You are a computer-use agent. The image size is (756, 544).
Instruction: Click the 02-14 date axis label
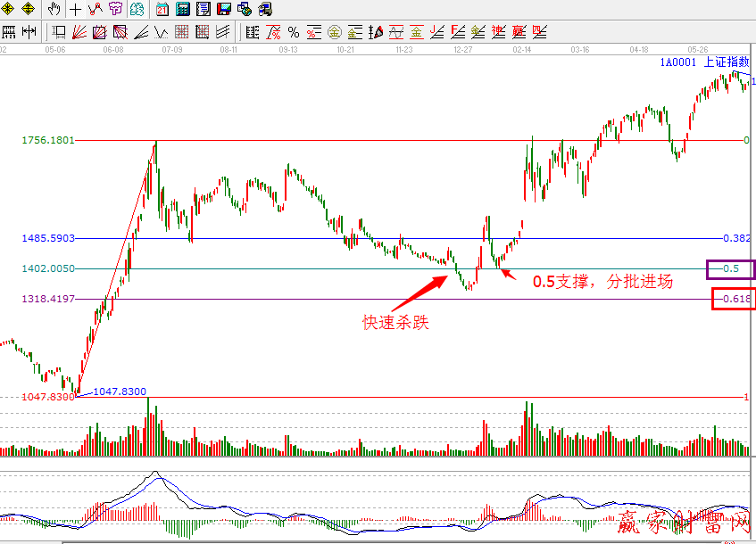point(521,50)
